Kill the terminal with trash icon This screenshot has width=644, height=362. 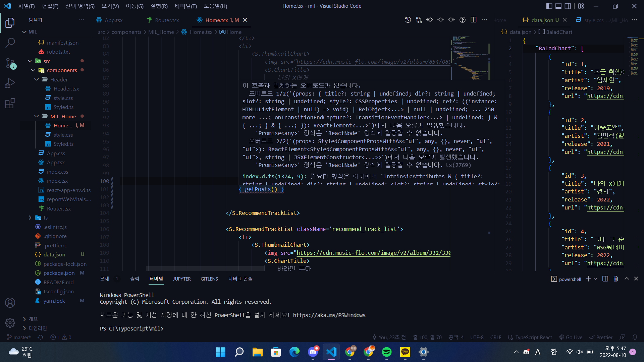(x=616, y=279)
